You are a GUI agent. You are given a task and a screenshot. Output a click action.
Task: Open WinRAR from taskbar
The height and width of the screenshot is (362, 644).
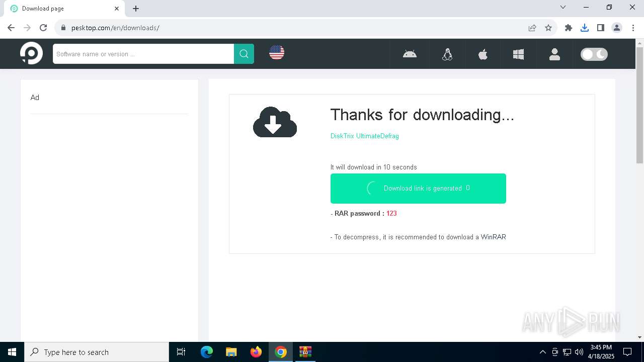pyautogui.click(x=305, y=352)
